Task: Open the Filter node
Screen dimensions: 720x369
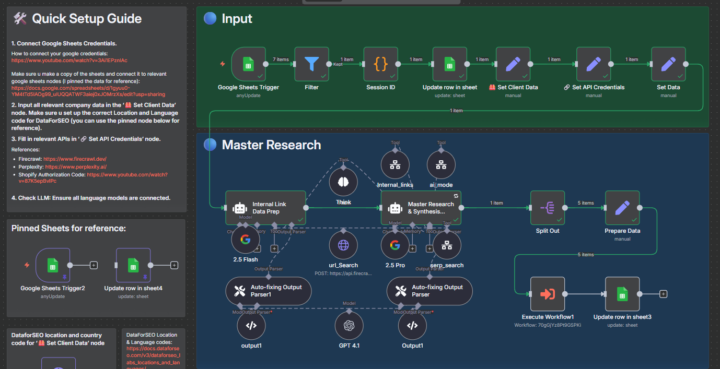Action: 311,64
